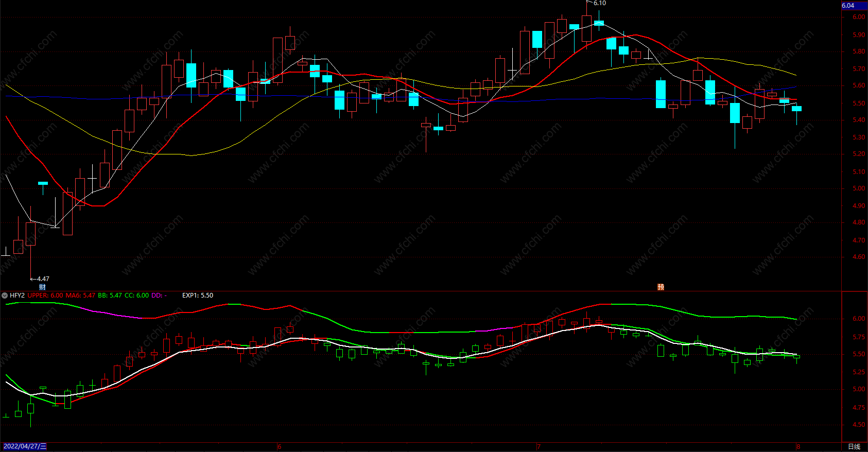Click the DD: - indicator value
The image size is (868, 452).
[159, 295]
